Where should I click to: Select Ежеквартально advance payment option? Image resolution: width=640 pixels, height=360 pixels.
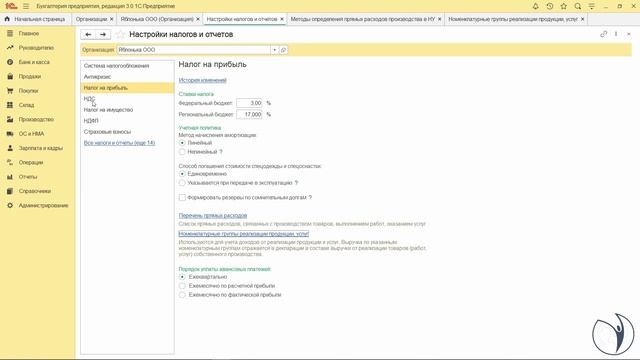click(182, 277)
